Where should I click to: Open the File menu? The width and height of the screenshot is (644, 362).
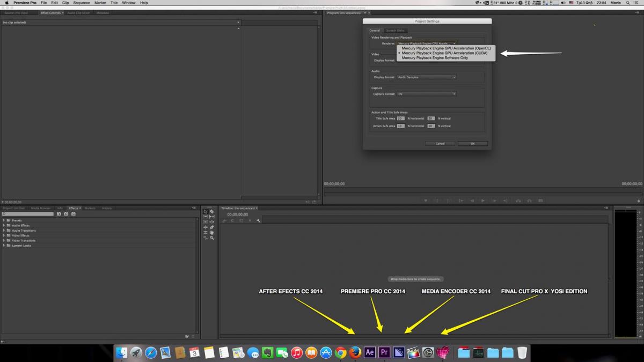[44, 3]
